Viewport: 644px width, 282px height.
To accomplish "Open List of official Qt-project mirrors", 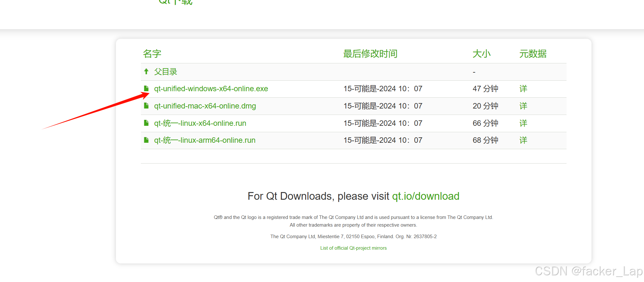I will point(354,248).
